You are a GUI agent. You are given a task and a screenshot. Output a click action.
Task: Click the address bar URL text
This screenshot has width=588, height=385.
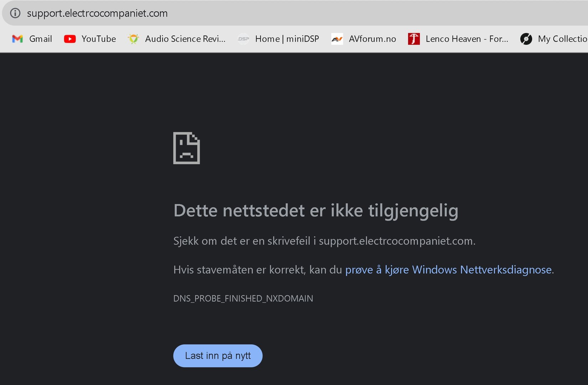pos(97,13)
